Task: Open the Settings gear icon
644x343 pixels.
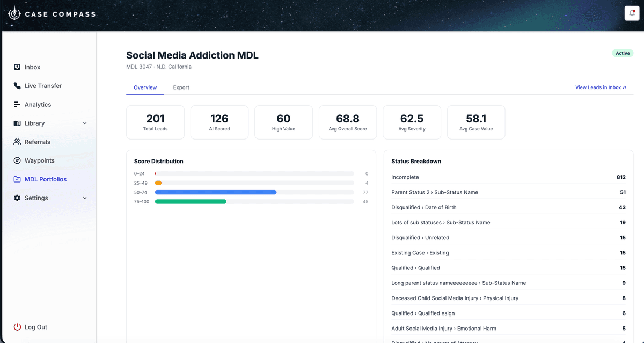Action: [17, 198]
